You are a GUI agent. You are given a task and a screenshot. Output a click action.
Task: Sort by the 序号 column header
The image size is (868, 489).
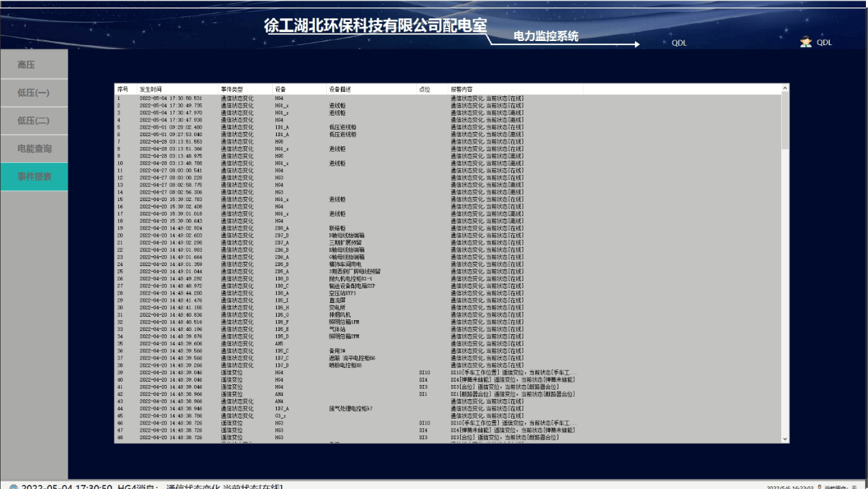[x=125, y=90]
